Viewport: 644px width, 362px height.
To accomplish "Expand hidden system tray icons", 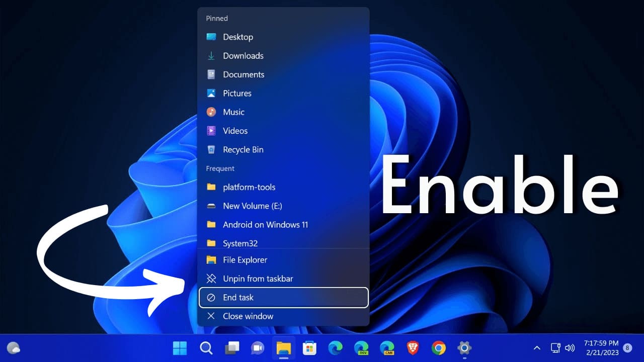I will 537,347.
